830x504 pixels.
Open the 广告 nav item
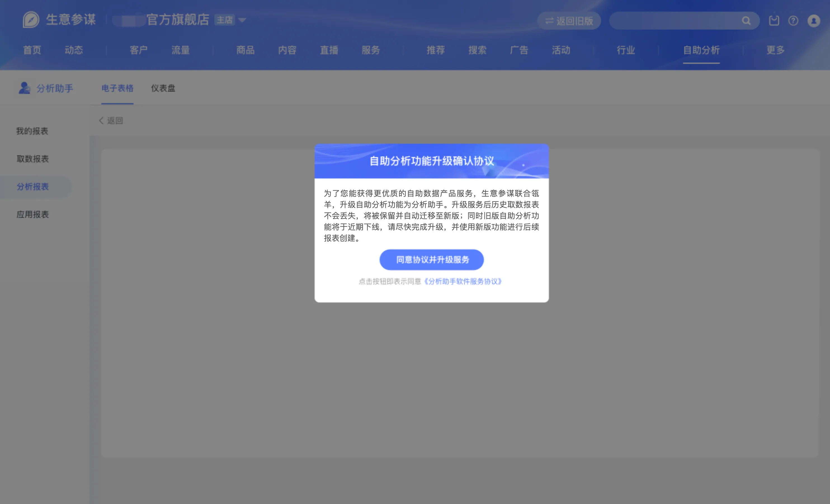pos(519,50)
